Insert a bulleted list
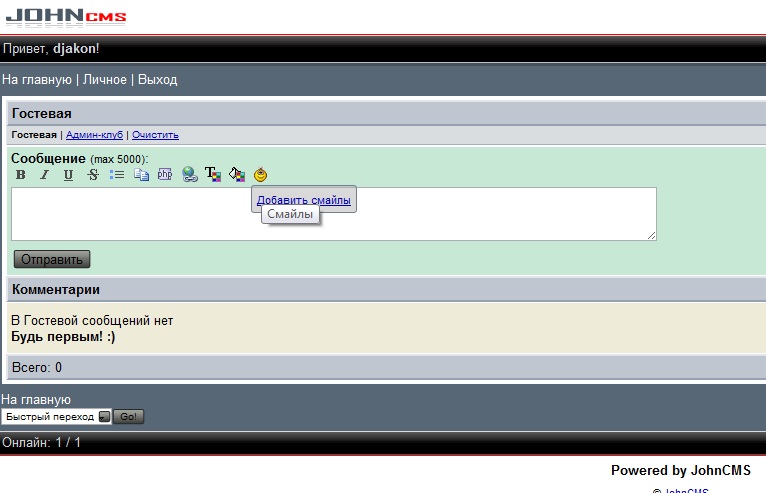Screen dimensions: 766x493 click(117, 174)
